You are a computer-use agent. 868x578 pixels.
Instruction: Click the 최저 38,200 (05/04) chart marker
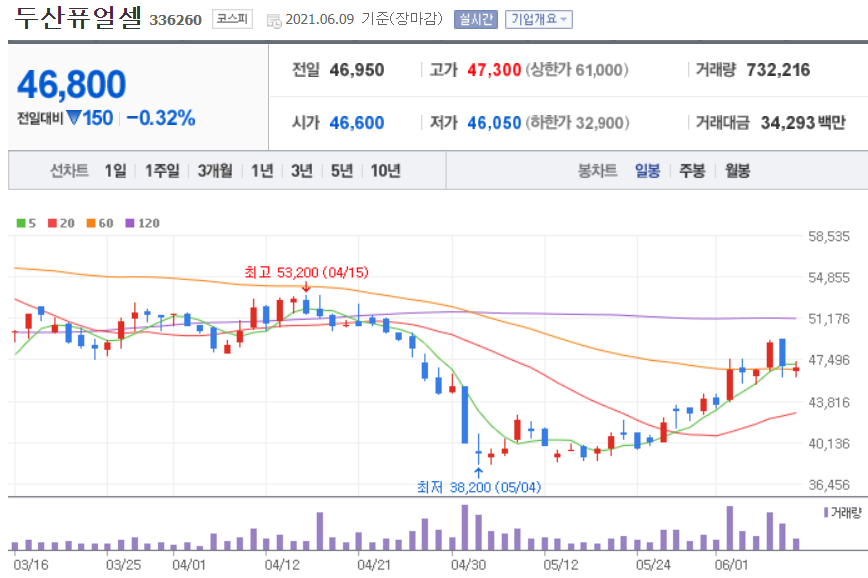[x=478, y=487]
